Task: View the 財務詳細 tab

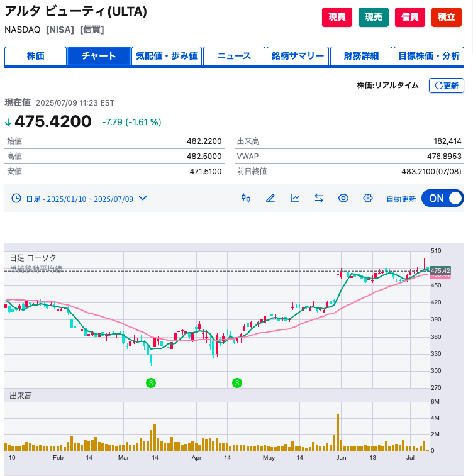Action: click(x=361, y=56)
